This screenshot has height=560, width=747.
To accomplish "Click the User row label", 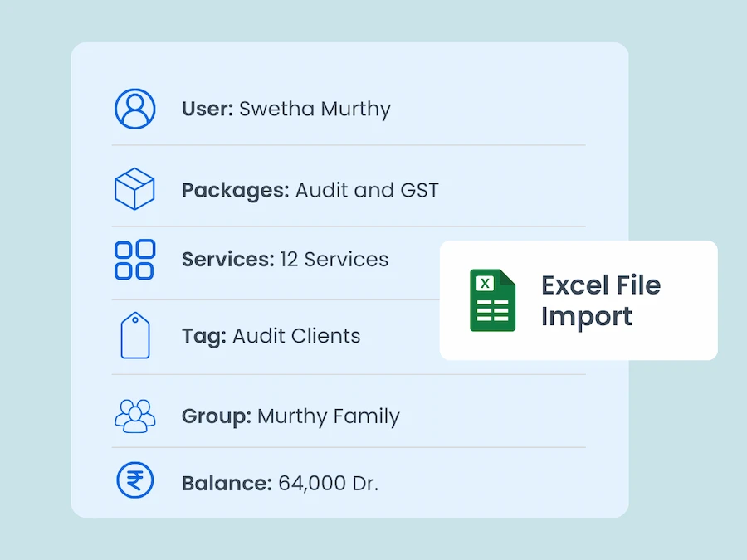I will 203,109.
